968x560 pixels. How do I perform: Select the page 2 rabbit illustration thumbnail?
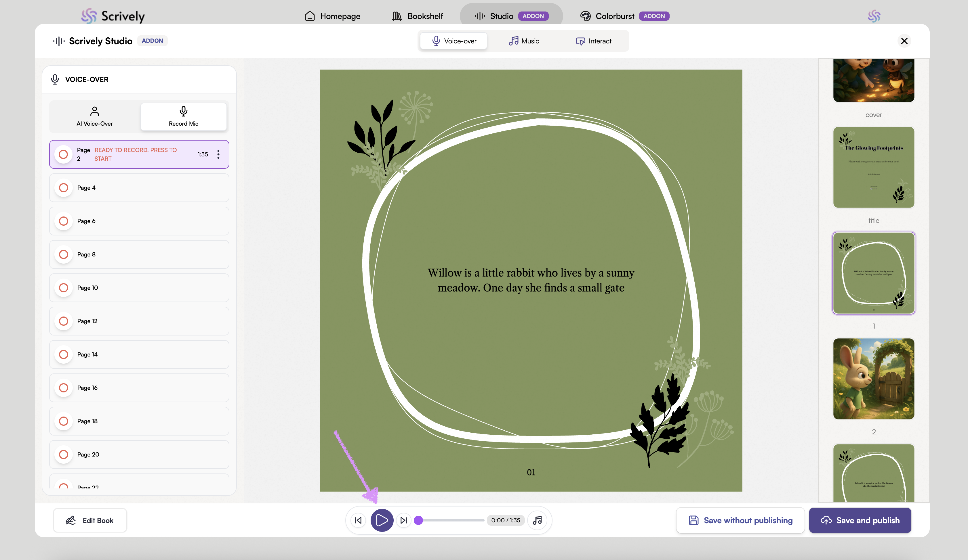(x=874, y=378)
